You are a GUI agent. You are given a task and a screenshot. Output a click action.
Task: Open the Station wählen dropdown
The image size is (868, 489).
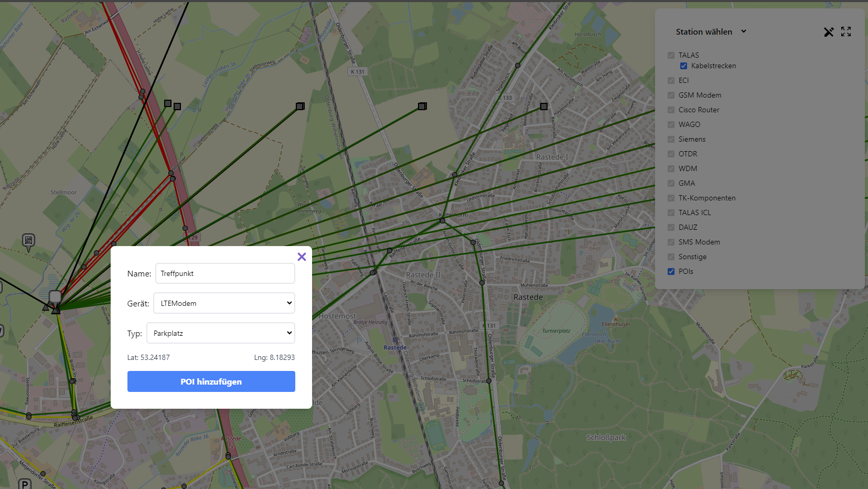pos(711,32)
